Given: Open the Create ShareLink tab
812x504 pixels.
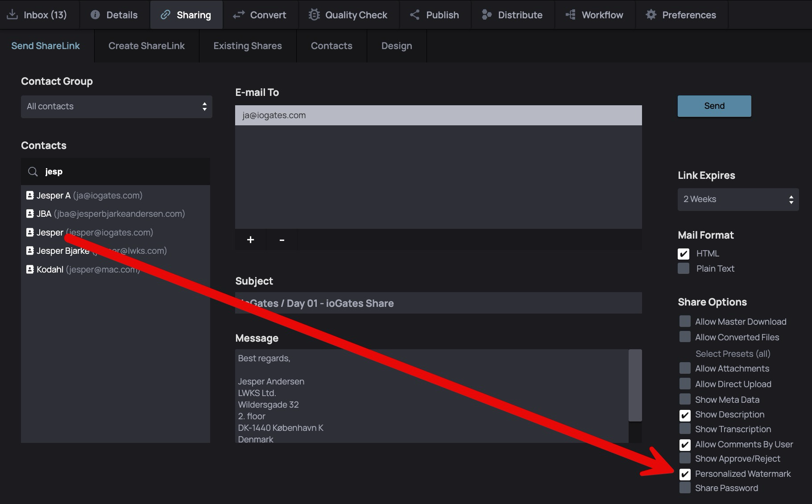Looking at the screenshot, I should (x=146, y=46).
